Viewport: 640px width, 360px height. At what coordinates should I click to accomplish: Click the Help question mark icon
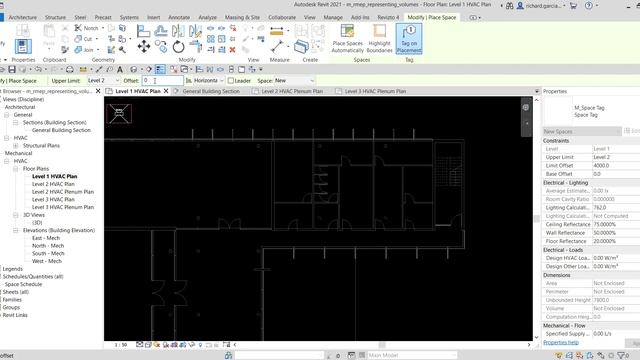588,6
